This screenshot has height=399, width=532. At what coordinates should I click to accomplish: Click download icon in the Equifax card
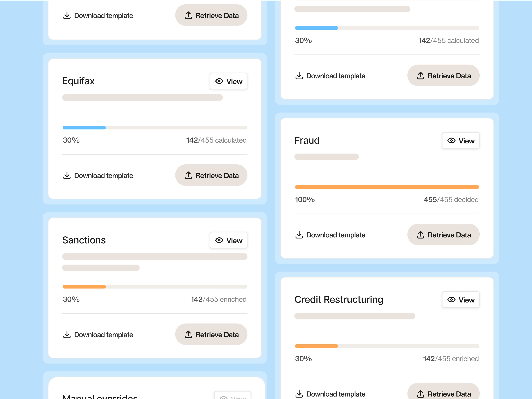pyautogui.click(x=67, y=175)
